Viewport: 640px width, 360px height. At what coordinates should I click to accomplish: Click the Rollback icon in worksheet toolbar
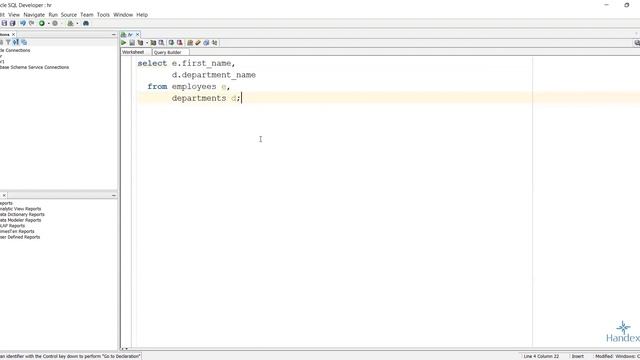coord(180,42)
